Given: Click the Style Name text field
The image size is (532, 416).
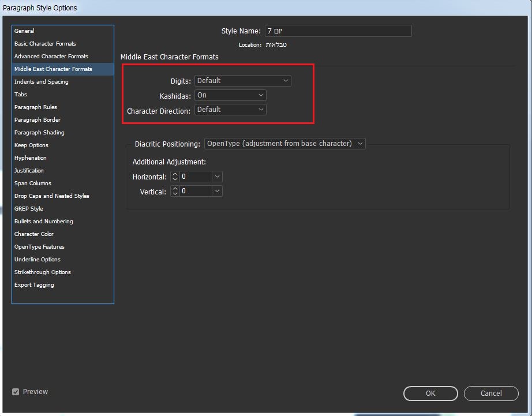Looking at the screenshot, I should 338,31.
